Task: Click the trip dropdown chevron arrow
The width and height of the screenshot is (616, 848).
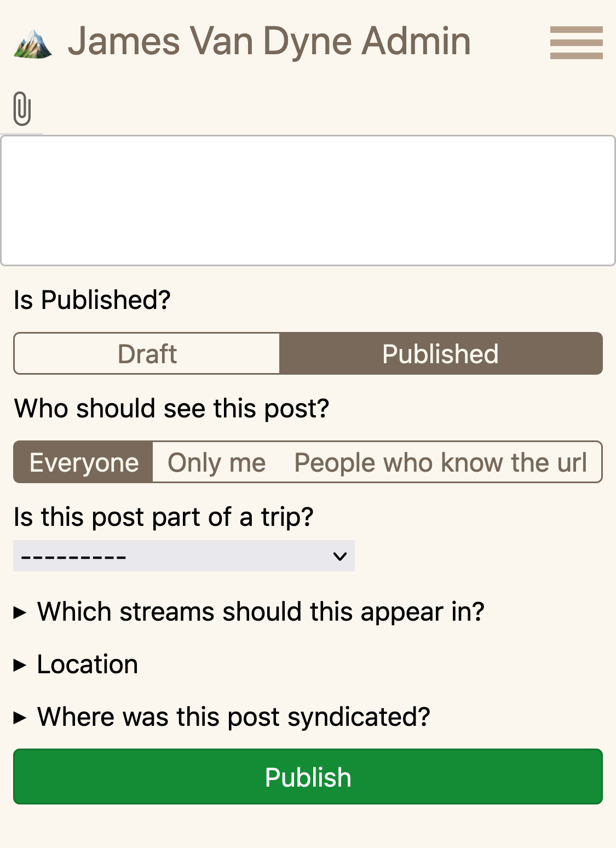Action: pos(339,557)
